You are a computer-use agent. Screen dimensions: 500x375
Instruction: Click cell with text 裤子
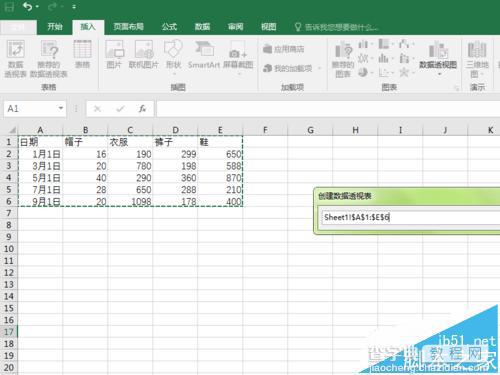(x=175, y=142)
